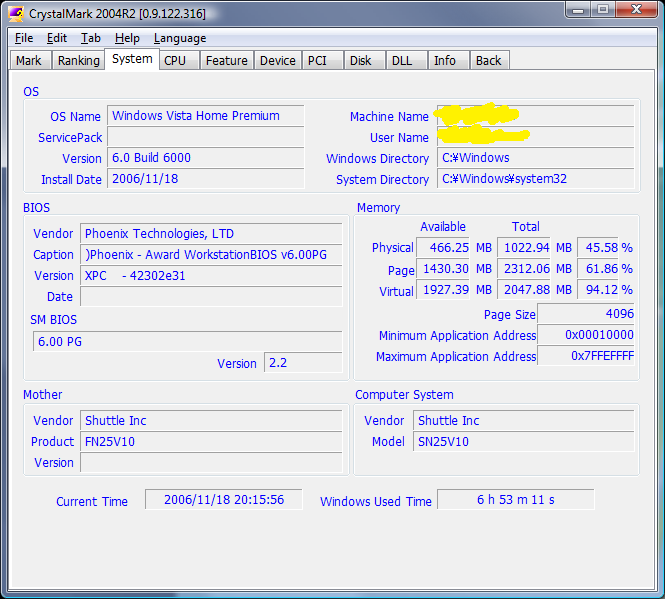Click Physical percentage 45.58
Image resolution: width=665 pixels, height=599 pixels.
coord(598,247)
